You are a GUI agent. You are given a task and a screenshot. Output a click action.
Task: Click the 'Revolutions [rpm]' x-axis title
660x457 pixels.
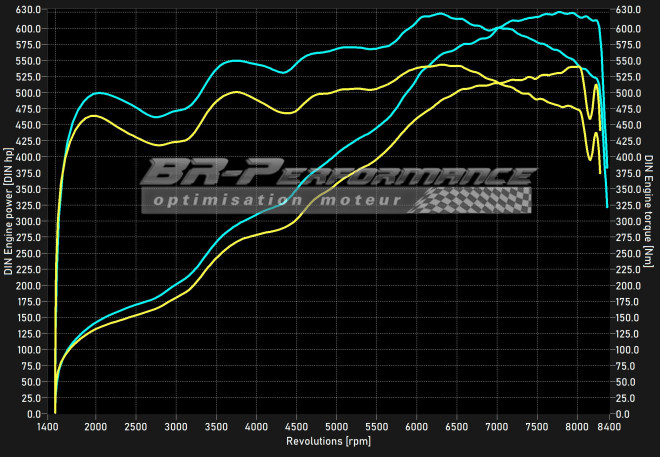pyautogui.click(x=329, y=440)
